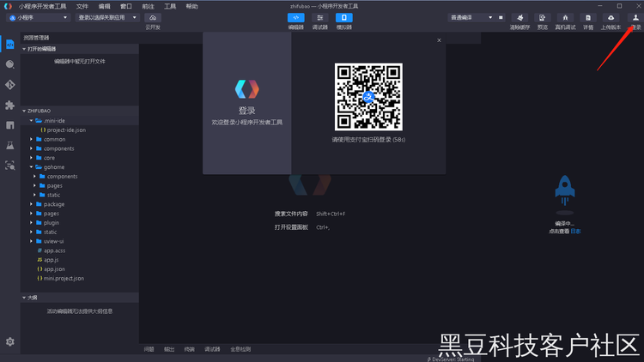Click the 登录 login user icon
The image size is (644, 362).
pyautogui.click(x=635, y=18)
